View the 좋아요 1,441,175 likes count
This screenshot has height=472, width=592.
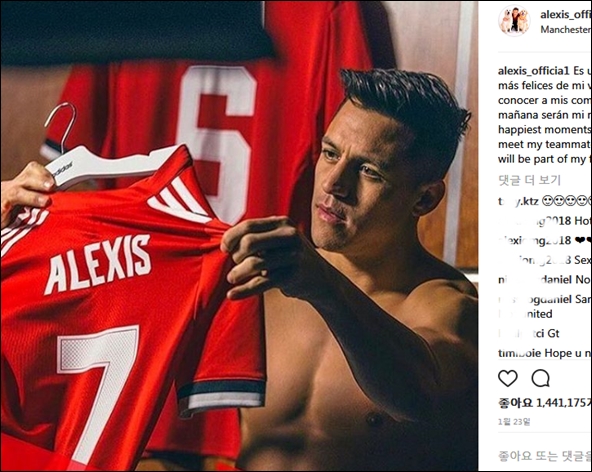(544, 403)
